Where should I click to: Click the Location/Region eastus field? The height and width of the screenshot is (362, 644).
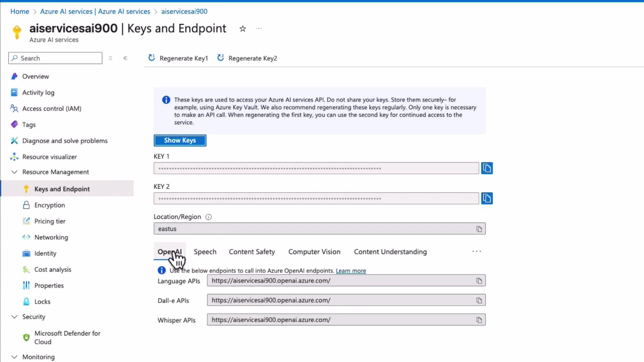click(320, 229)
